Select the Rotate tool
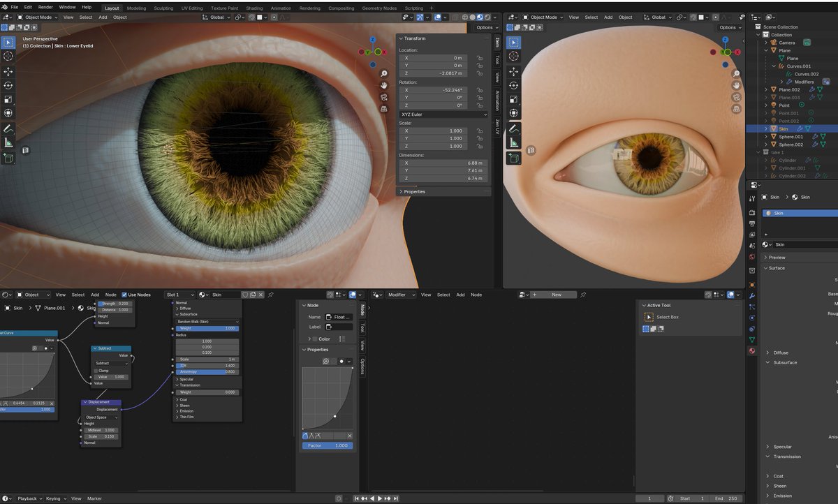Viewport: 838px width, 504px height. [x=8, y=85]
